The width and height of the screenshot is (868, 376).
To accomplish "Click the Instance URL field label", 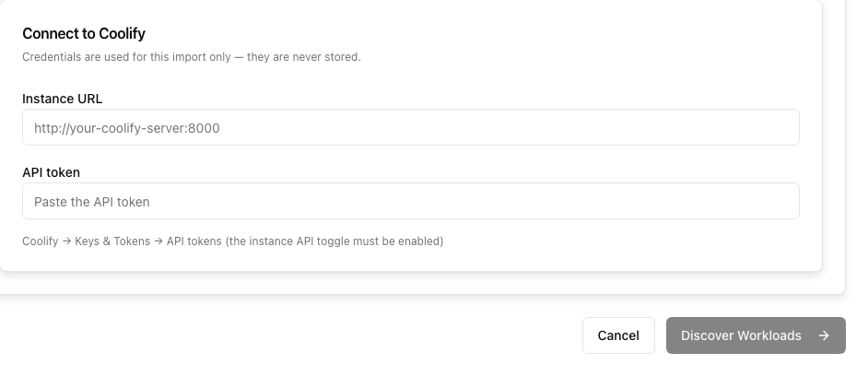I will coord(62,99).
